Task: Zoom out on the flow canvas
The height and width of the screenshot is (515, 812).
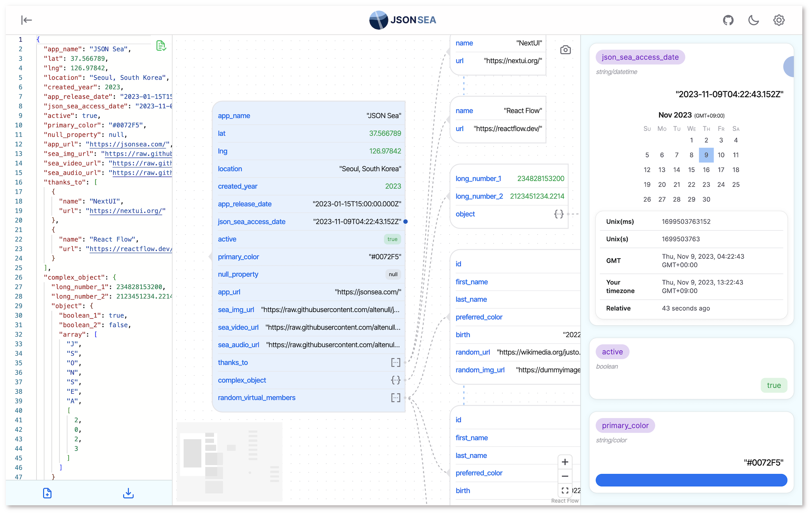Action: pos(565,476)
